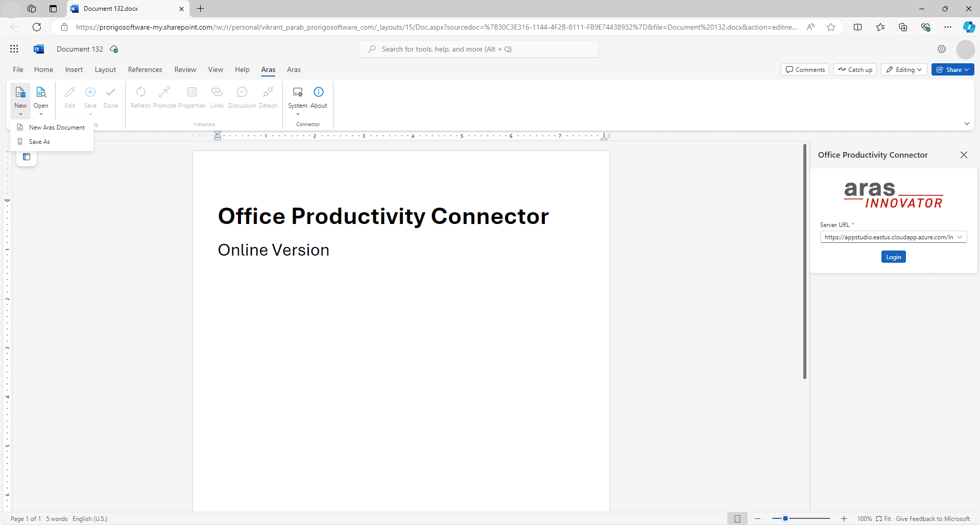Click the cloud saved status icon
The height and width of the screenshot is (525, 980).
click(x=114, y=49)
